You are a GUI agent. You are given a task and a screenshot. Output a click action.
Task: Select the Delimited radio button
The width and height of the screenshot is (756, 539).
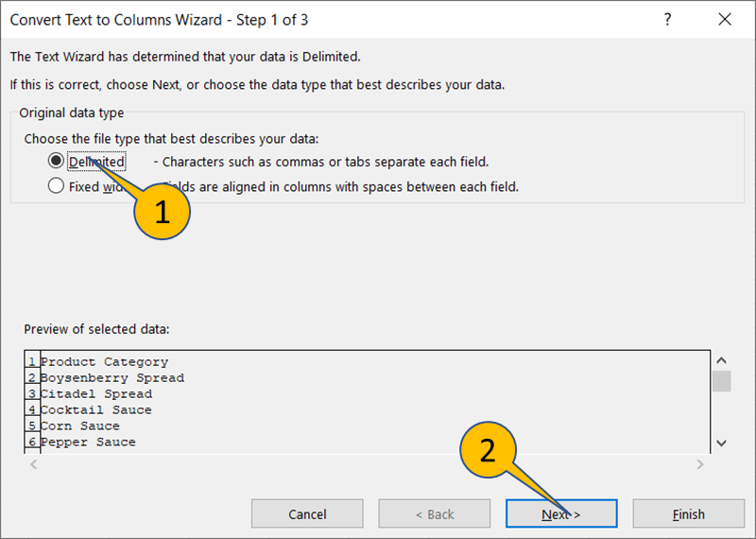56,162
